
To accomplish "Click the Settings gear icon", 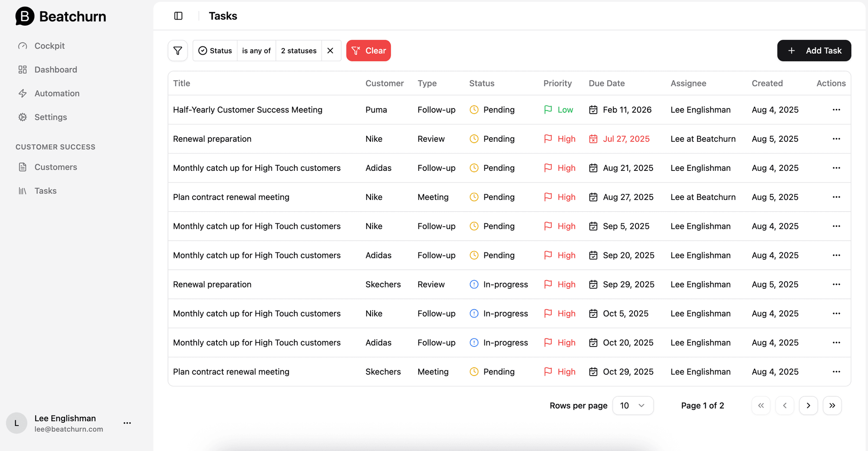I will tap(23, 117).
